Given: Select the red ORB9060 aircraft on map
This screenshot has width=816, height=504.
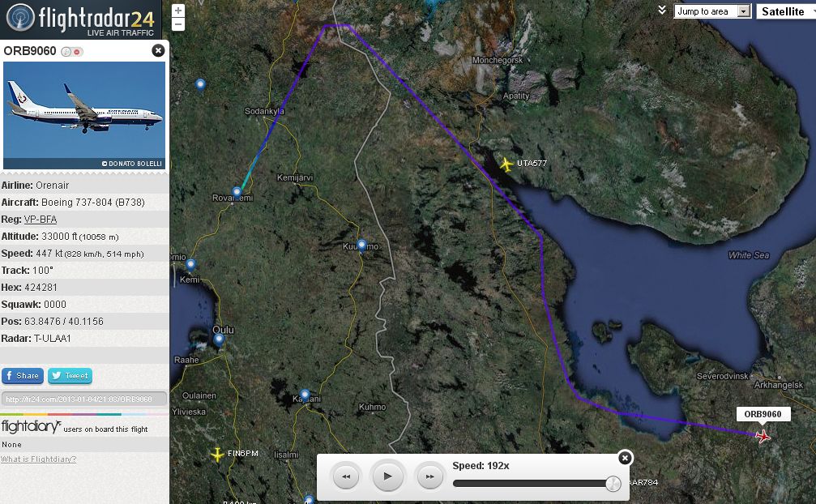Looking at the screenshot, I should (763, 436).
